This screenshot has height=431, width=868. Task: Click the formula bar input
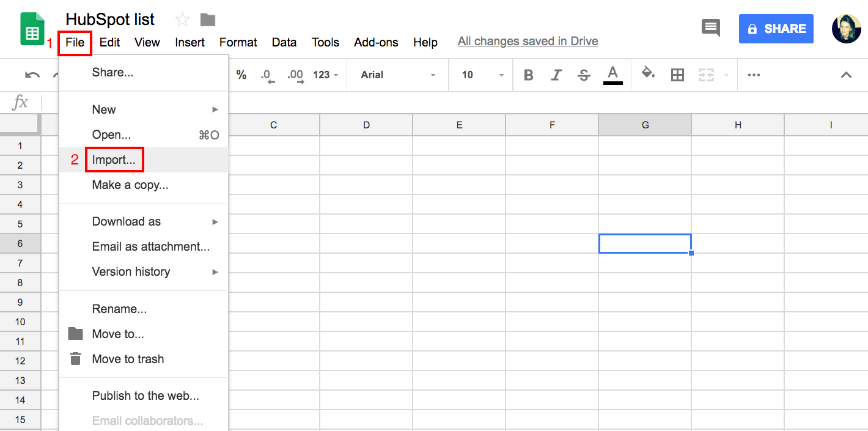click(455, 102)
